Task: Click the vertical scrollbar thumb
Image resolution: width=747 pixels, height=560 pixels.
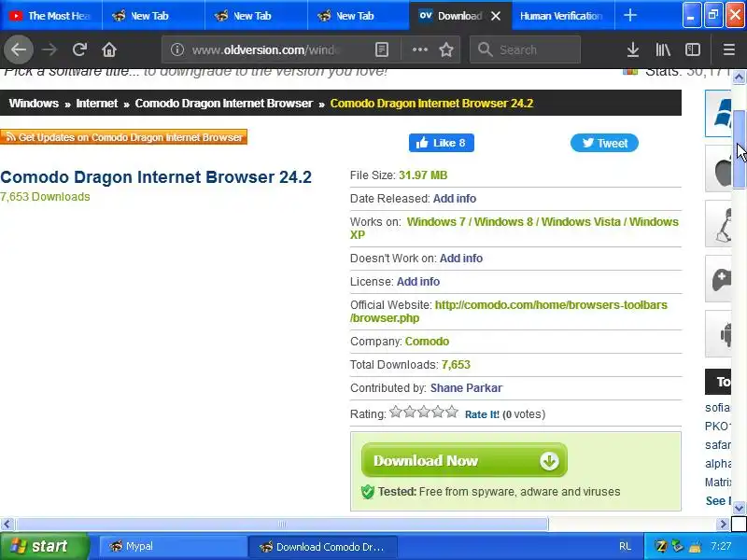Action: pyautogui.click(x=739, y=149)
